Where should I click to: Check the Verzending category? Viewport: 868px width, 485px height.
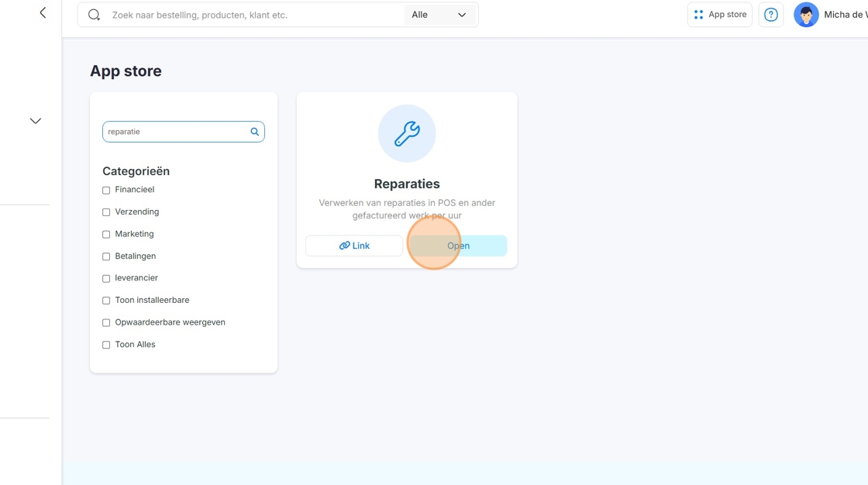click(x=106, y=212)
